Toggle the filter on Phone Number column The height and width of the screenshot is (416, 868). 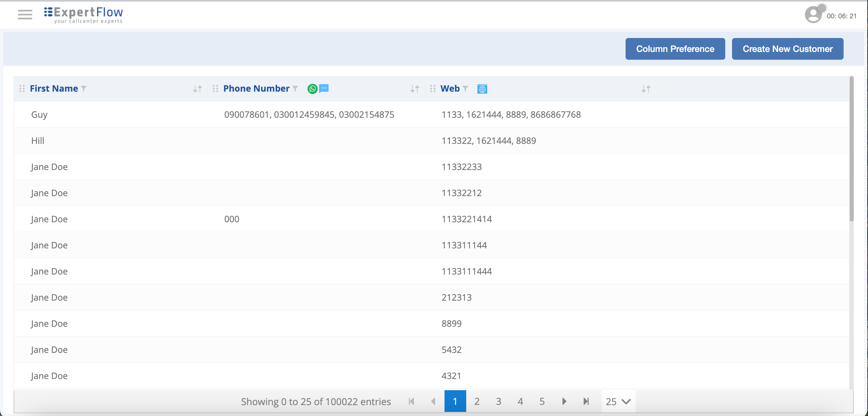(294, 89)
